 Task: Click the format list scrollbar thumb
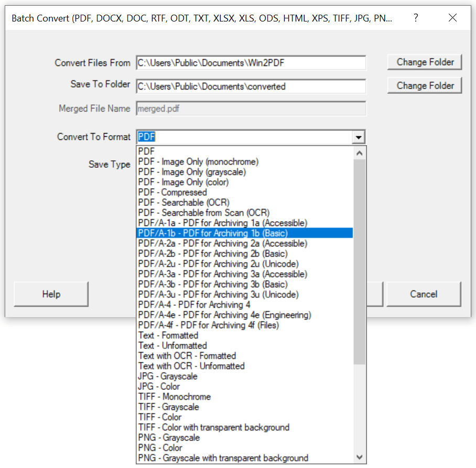point(360,262)
